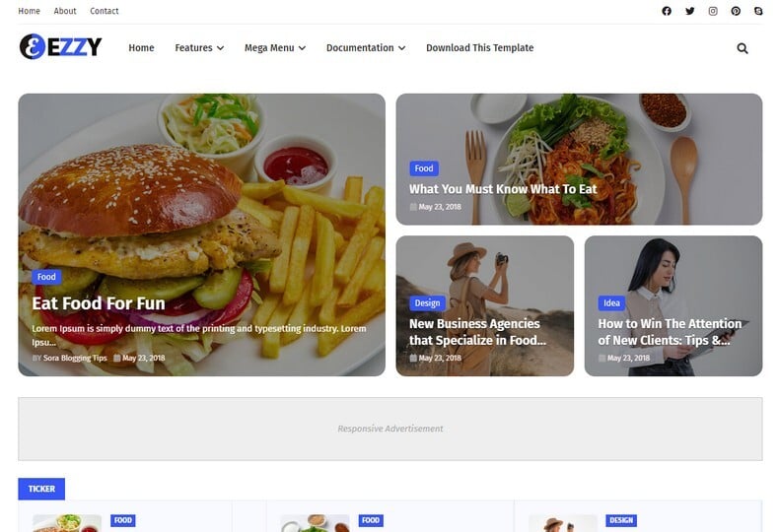Open the Pinterest social icon

(x=736, y=11)
